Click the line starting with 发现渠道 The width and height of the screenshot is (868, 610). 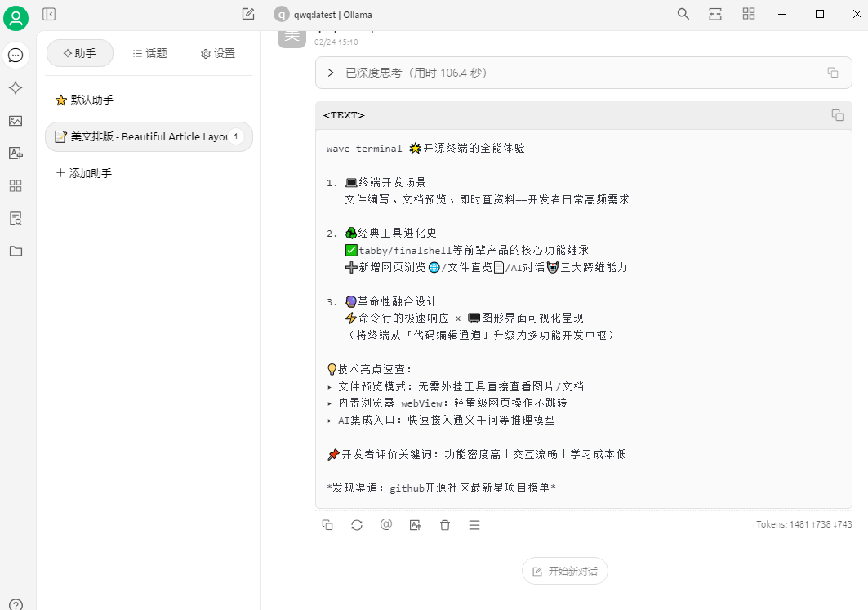click(x=441, y=488)
